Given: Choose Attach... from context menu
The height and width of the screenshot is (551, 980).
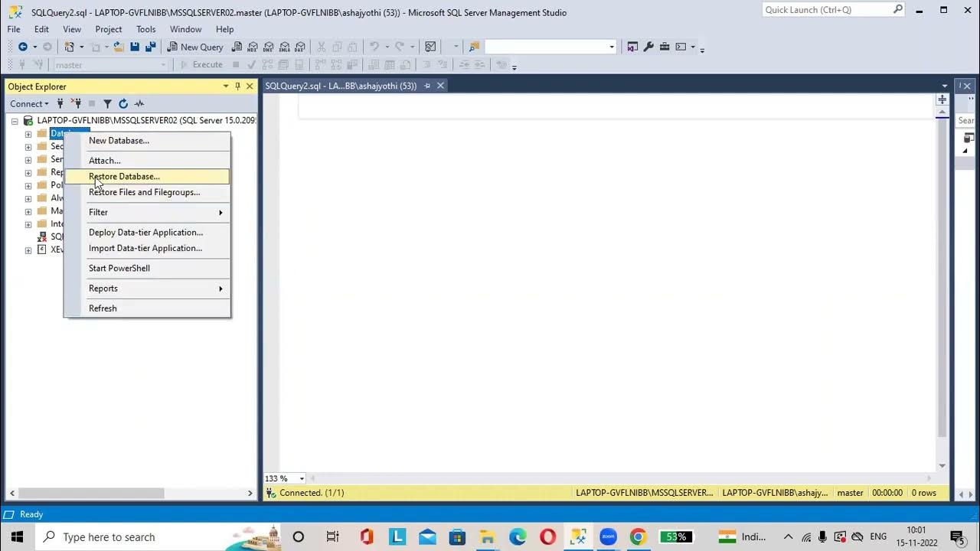Looking at the screenshot, I should click(147, 161).
